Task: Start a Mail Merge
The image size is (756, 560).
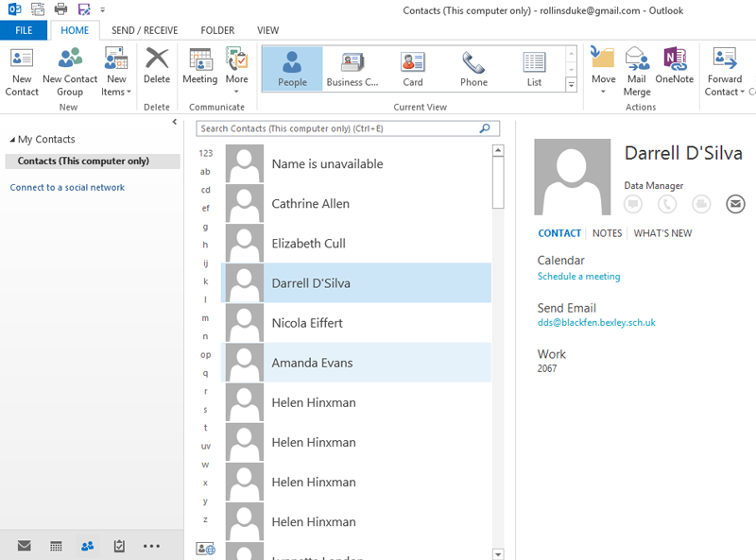Action: pos(637,72)
